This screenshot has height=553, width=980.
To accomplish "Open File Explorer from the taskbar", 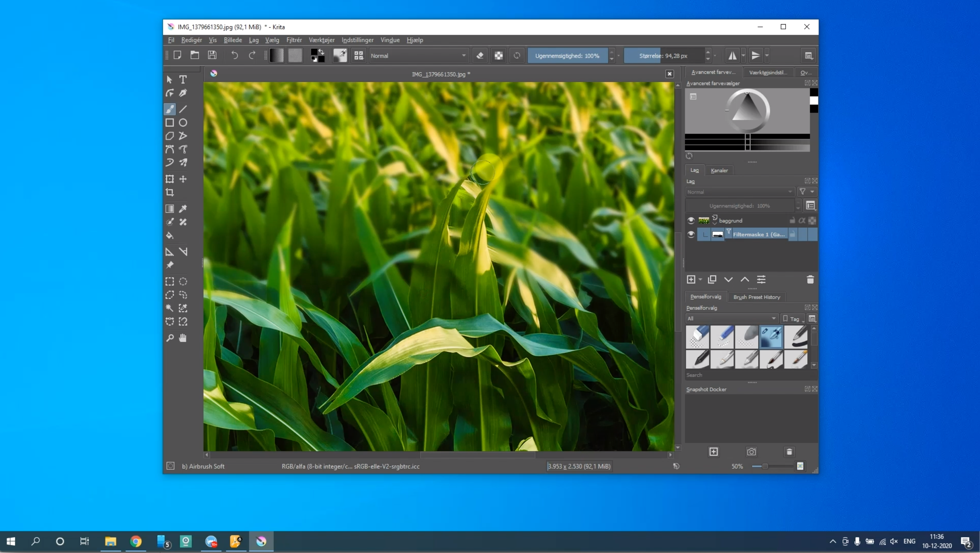I will pyautogui.click(x=111, y=541).
